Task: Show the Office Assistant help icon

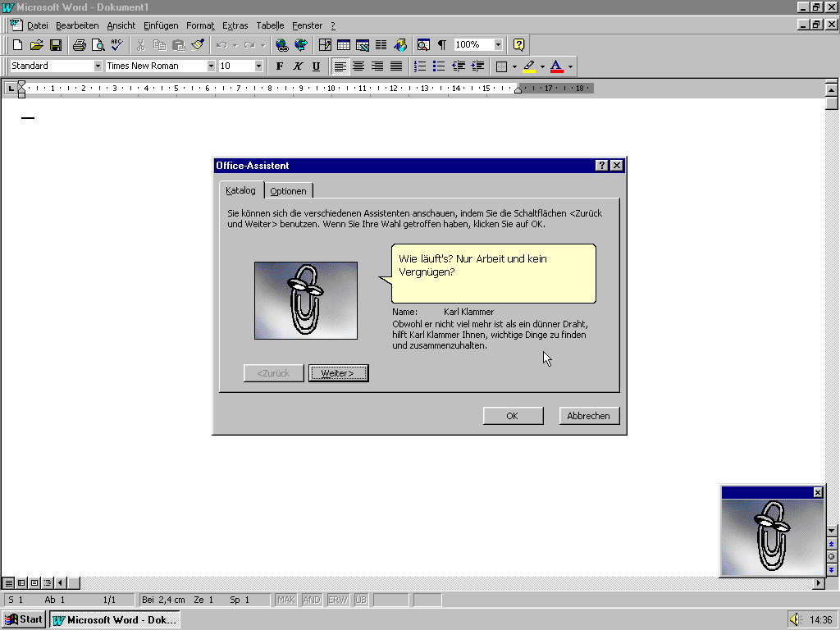Action: tap(518, 45)
